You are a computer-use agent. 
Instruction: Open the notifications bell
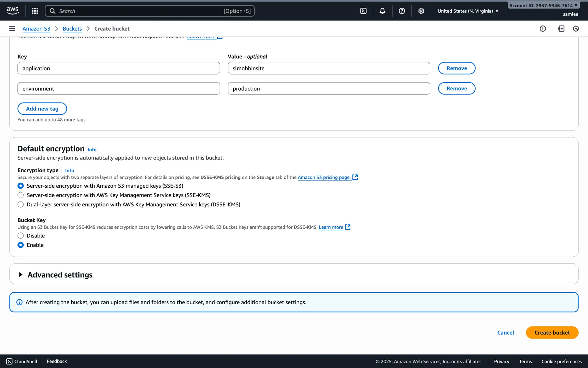[382, 11]
